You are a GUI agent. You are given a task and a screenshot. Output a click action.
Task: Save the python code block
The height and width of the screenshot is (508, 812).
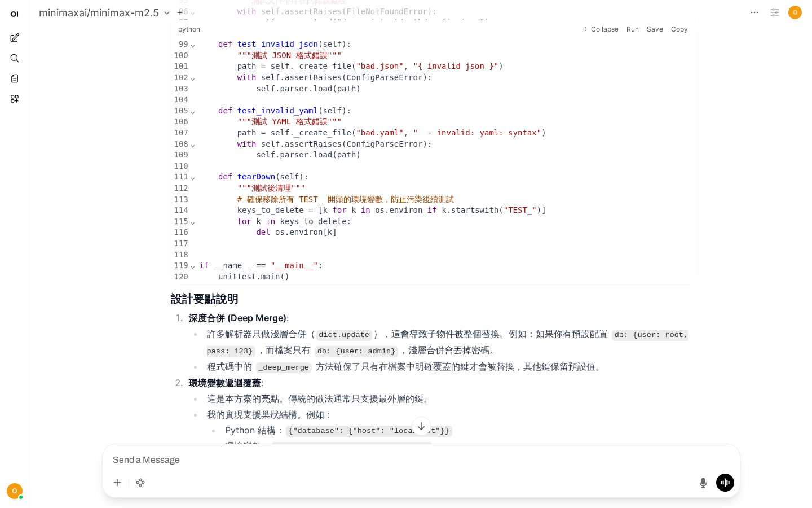(655, 29)
